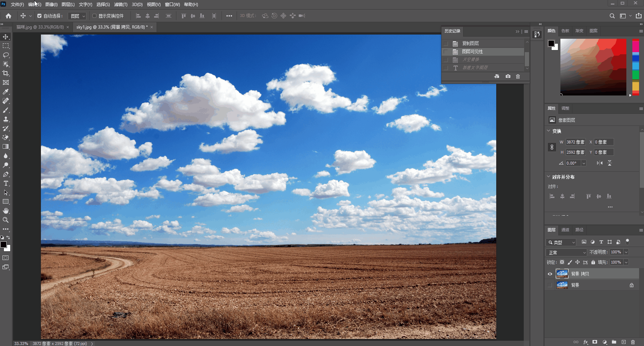Select the Eraser tool
This screenshot has height=346, width=644.
[6, 137]
